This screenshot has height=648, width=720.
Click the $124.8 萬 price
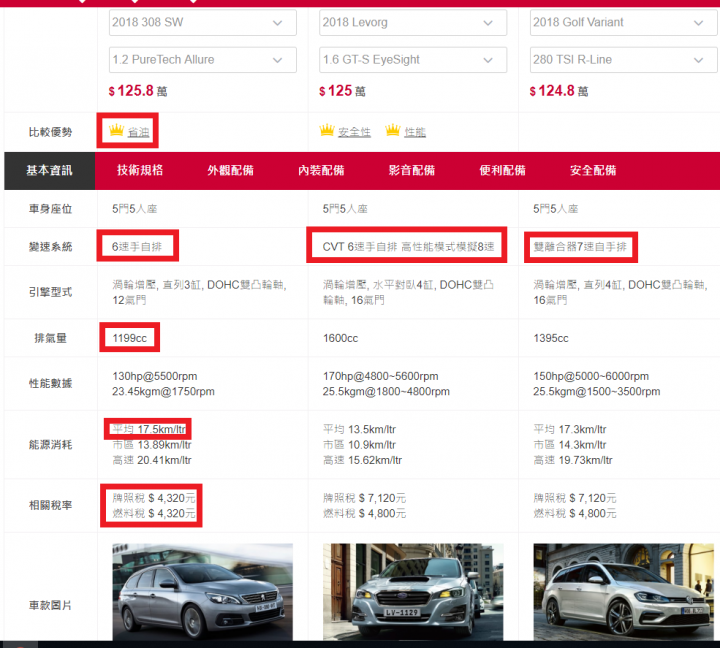558,91
